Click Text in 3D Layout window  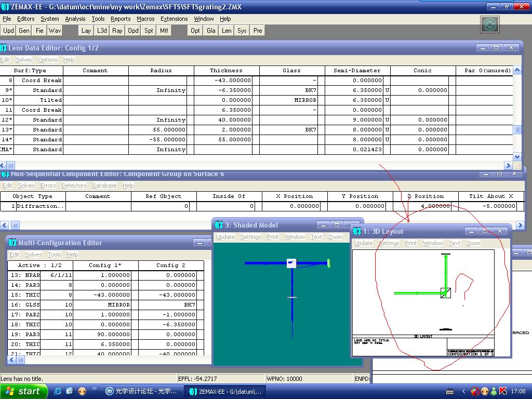tap(454, 243)
